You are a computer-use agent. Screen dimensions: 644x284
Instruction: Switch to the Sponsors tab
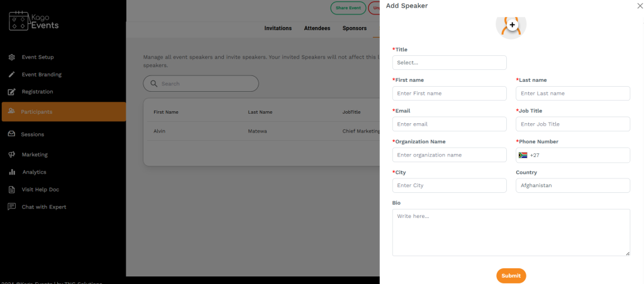(355, 28)
